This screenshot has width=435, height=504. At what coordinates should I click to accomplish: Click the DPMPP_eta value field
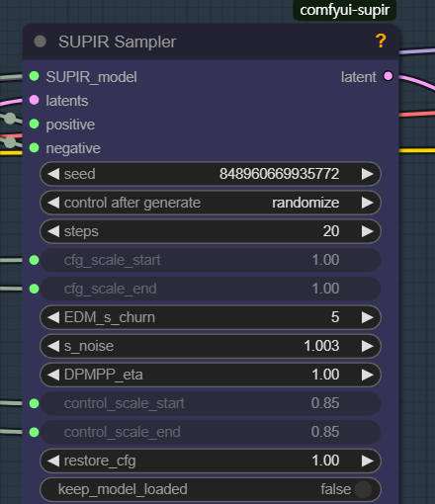(211, 375)
